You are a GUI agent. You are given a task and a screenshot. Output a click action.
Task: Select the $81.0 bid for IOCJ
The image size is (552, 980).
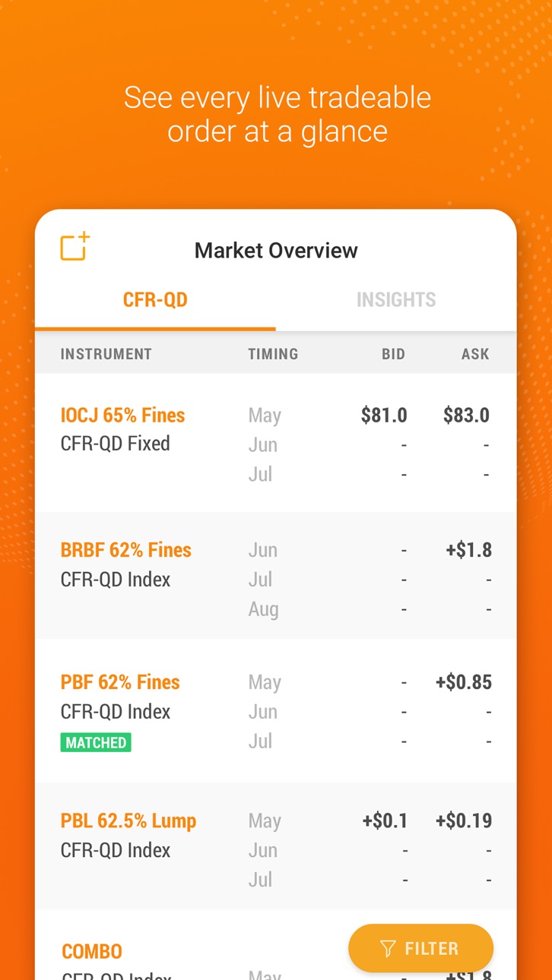pyautogui.click(x=384, y=415)
